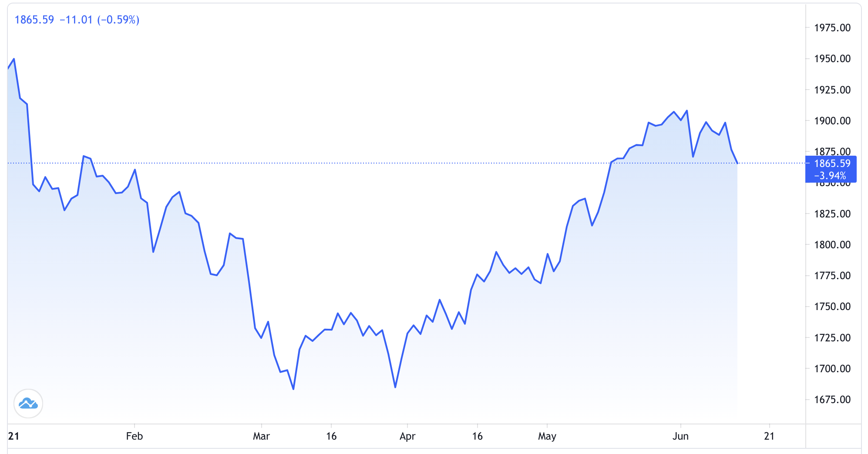Select the Feb label on time axis
Screen dimensions: 868x454
point(135,436)
